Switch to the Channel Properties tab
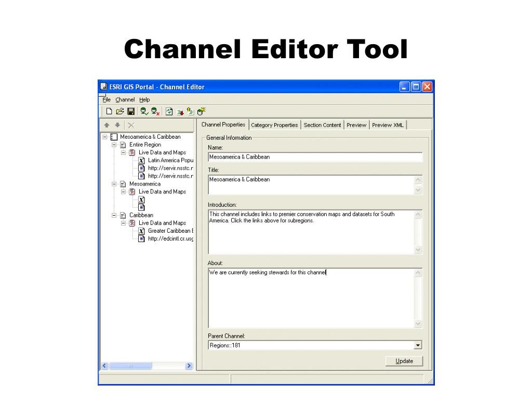The width and height of the screenshot is (532, 399). coord(223,125)
